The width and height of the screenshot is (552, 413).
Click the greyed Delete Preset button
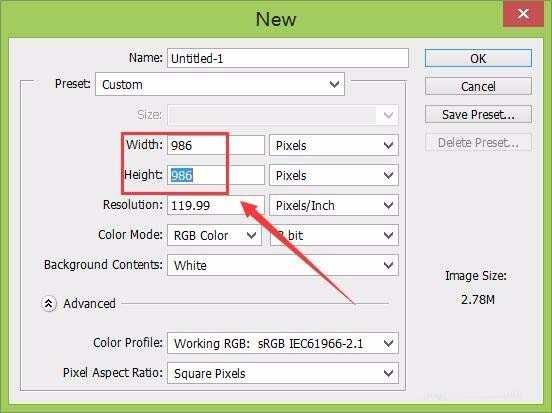(478, 143)
